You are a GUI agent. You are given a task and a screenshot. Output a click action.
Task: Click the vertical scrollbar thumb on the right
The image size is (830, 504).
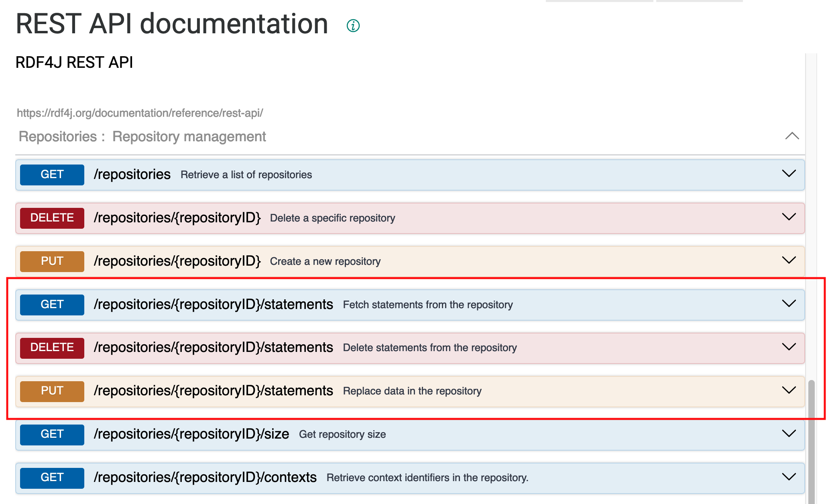click(812, 441)
